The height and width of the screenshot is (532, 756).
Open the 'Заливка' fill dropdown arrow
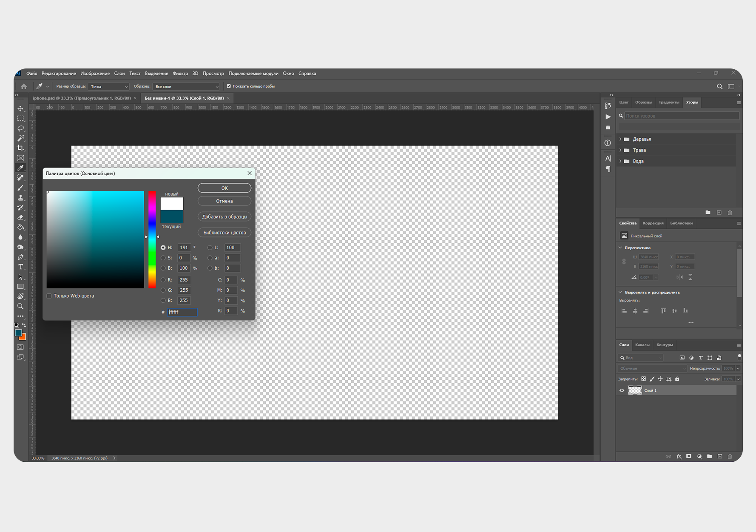738,379
